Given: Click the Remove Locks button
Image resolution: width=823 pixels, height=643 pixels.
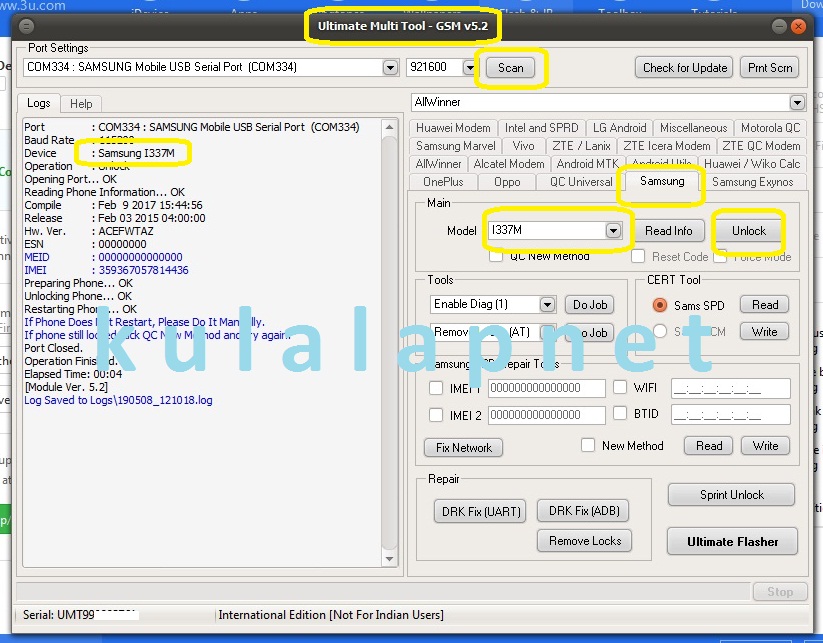Looking at the screenshot, I should coord(585,541).
